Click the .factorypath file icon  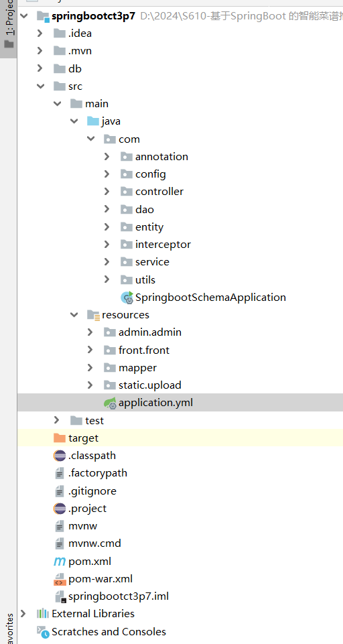click(60, 474)
